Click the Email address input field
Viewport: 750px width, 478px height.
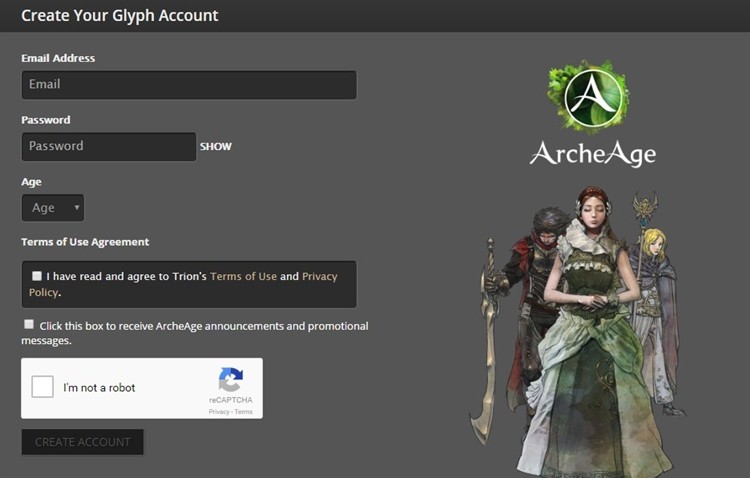click(x=189, y=85)
